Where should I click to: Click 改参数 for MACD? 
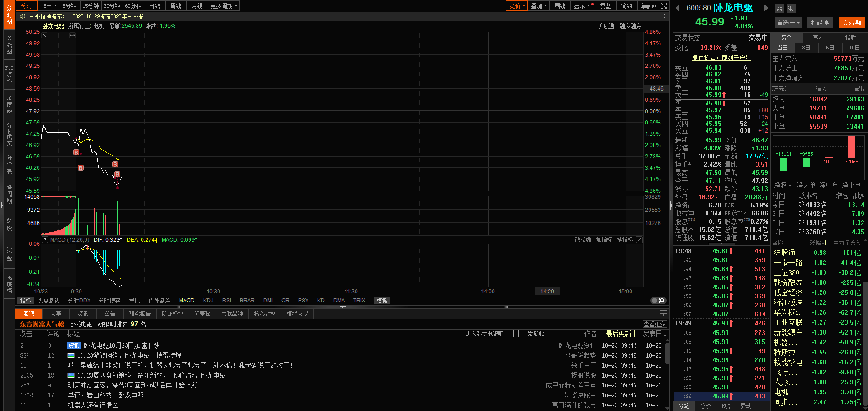[x=583, y=240]
